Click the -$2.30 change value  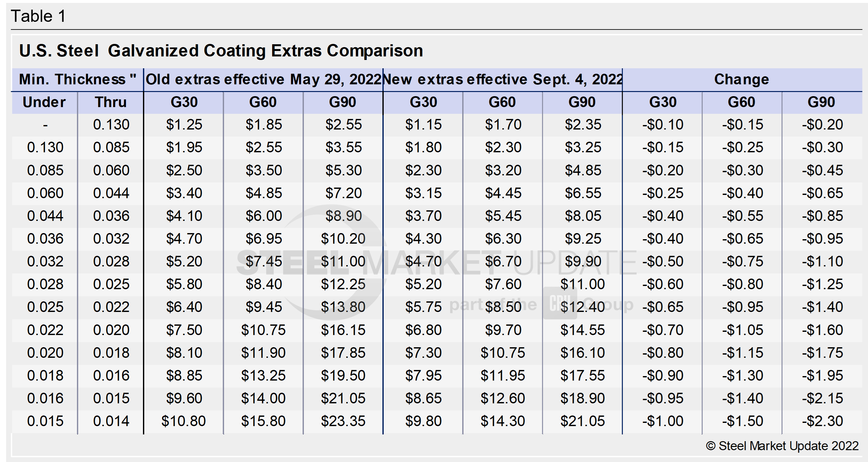tap(822, 421)
